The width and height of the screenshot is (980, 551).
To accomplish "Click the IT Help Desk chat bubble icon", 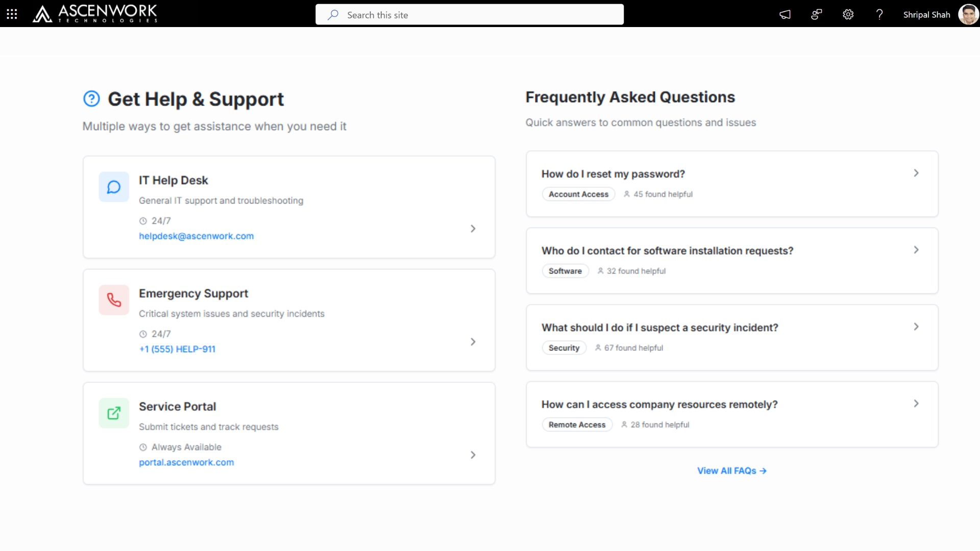I will (x=114, y=187).
